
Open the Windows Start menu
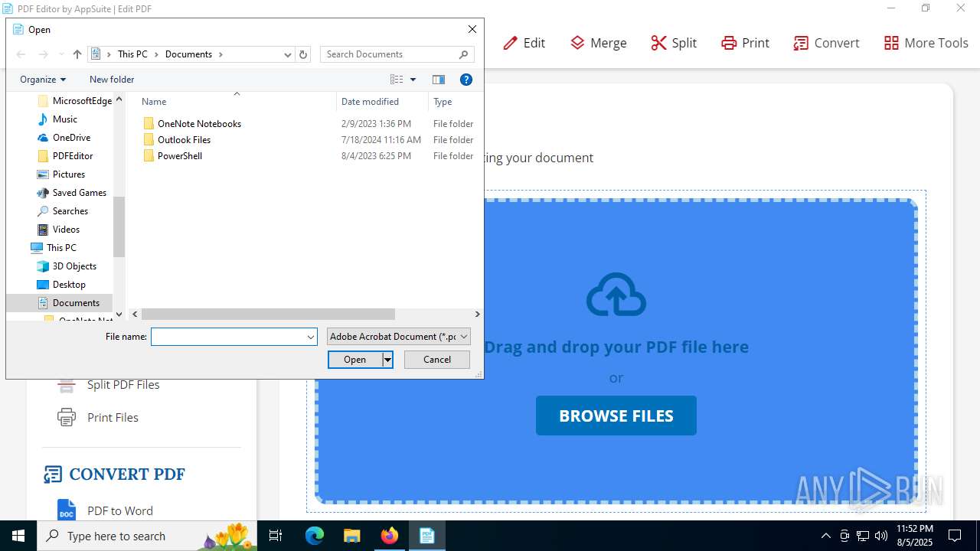point(18,536)
